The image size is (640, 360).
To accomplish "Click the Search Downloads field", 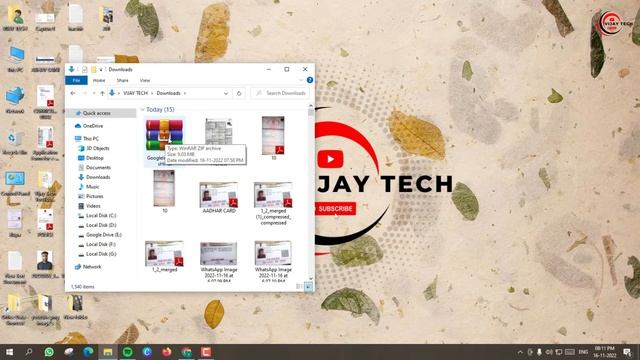I will [x=280, y=93].
